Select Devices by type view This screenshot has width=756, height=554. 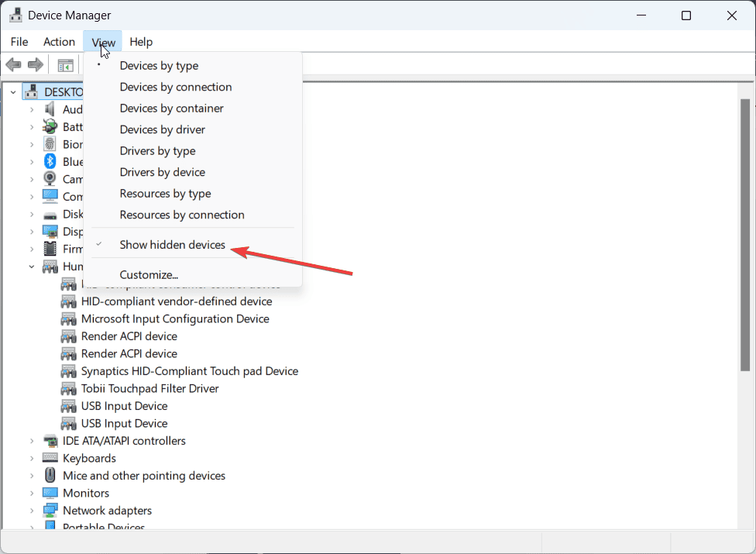(159, 66)
